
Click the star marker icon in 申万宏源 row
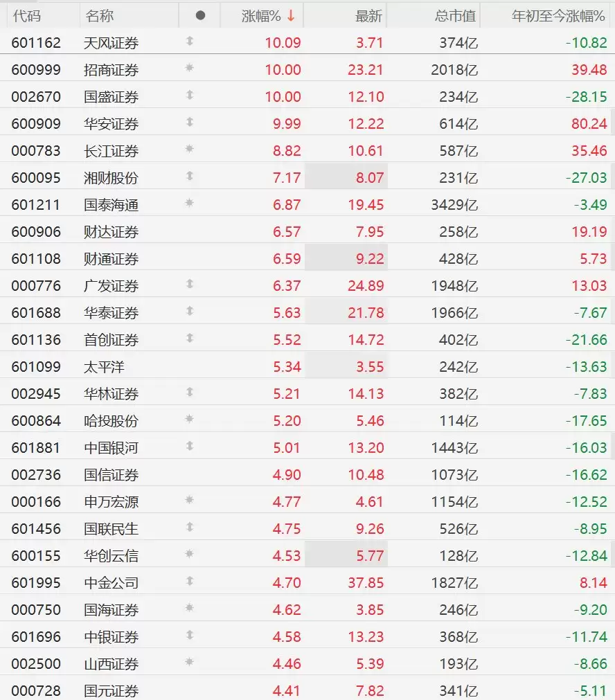click(x=190, y=499)
